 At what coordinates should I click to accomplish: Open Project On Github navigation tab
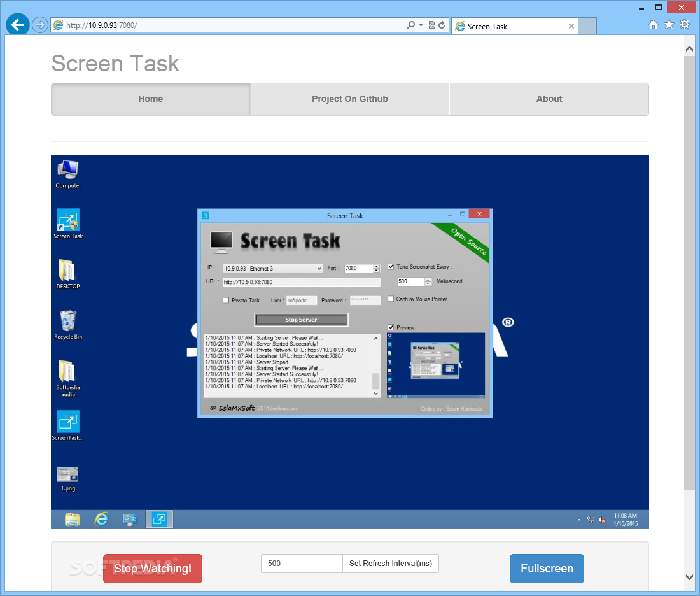[349, 99]
